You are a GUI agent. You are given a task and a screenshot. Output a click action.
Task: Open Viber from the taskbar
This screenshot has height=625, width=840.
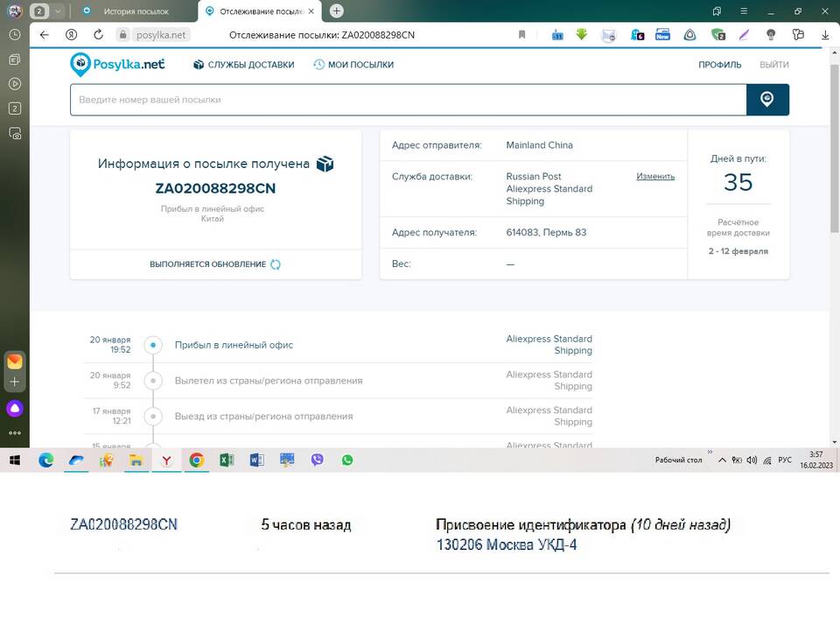[x=317, y=460]
